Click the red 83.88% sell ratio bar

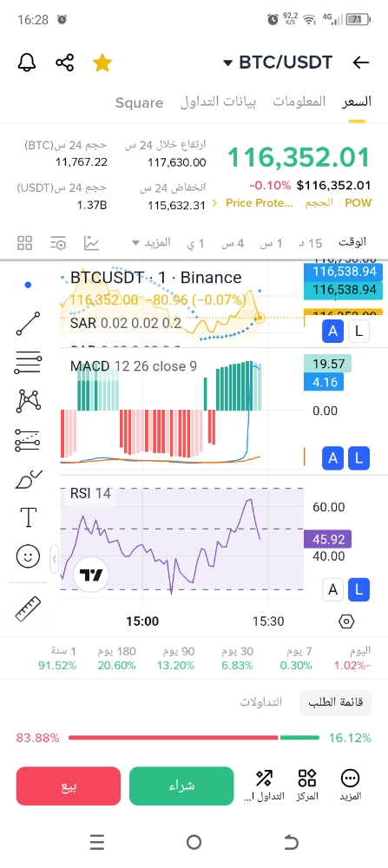click(x=173, y=738)
